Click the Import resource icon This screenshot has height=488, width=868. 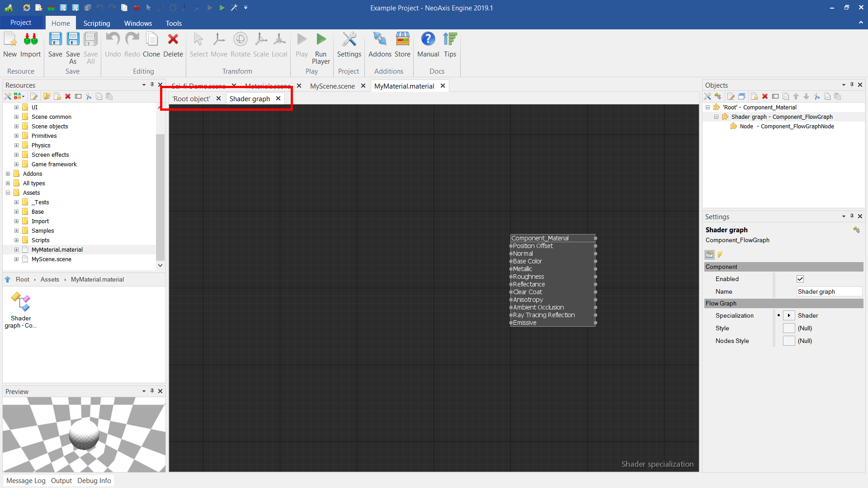click(x=30, y=40)
